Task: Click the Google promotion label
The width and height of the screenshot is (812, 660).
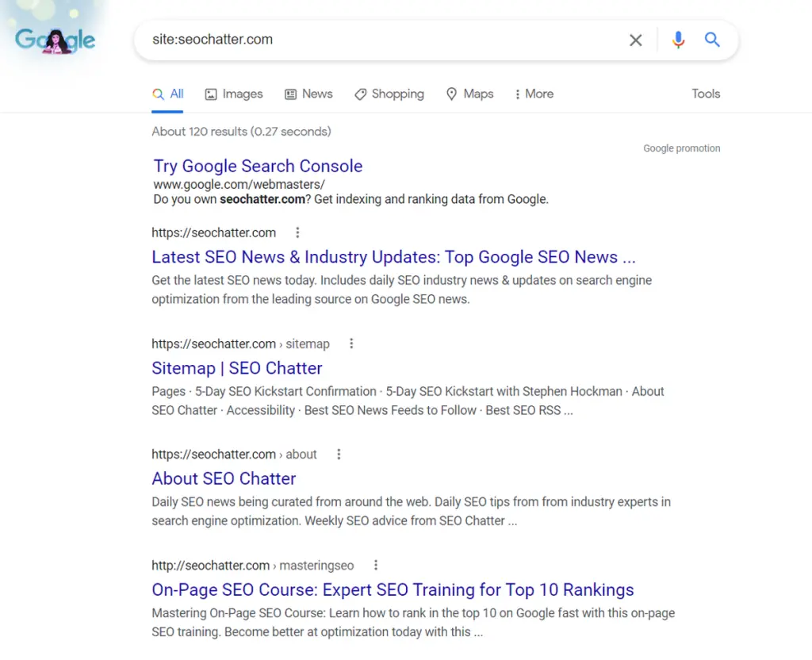Action: click(681, 148)
